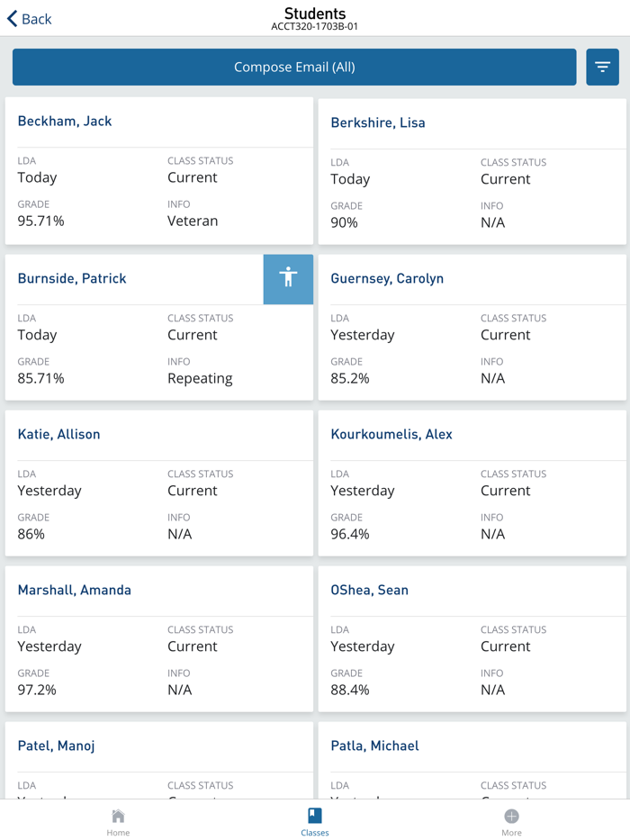Screen dimensions: 630x840
Task: Switch to the More tab label
Action: pos(511,833)
